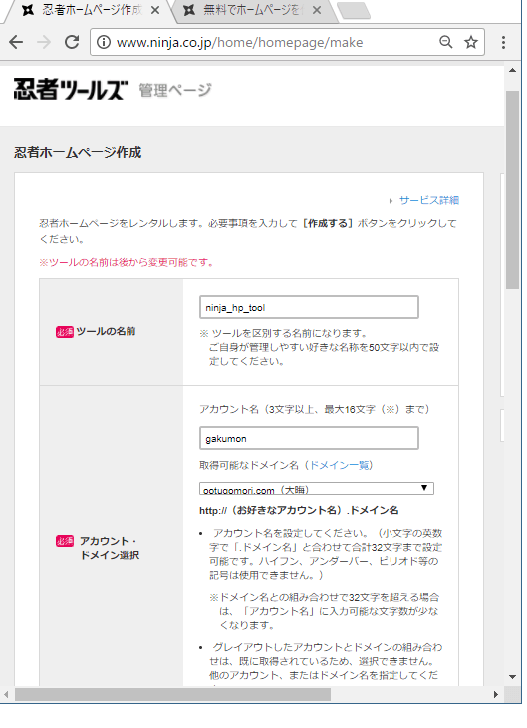Open the Chrome three-dot menu

point(503,42)
